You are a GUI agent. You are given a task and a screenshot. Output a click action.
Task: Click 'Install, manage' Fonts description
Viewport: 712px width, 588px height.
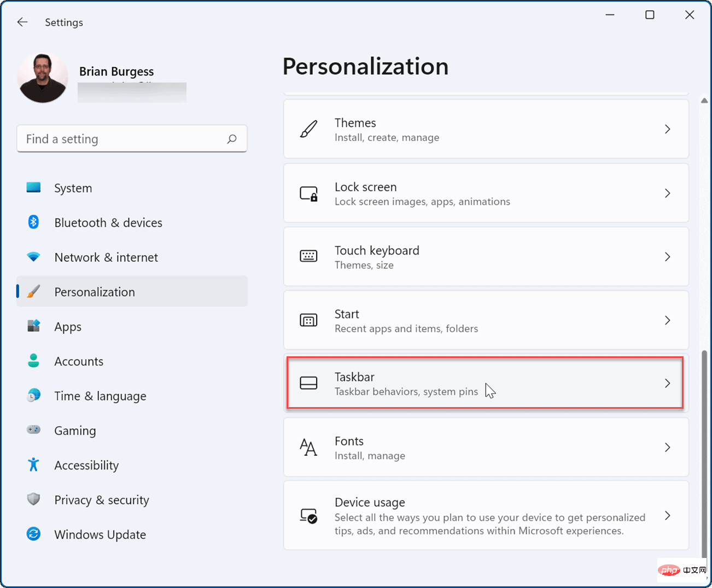click(x=370, y=456)
